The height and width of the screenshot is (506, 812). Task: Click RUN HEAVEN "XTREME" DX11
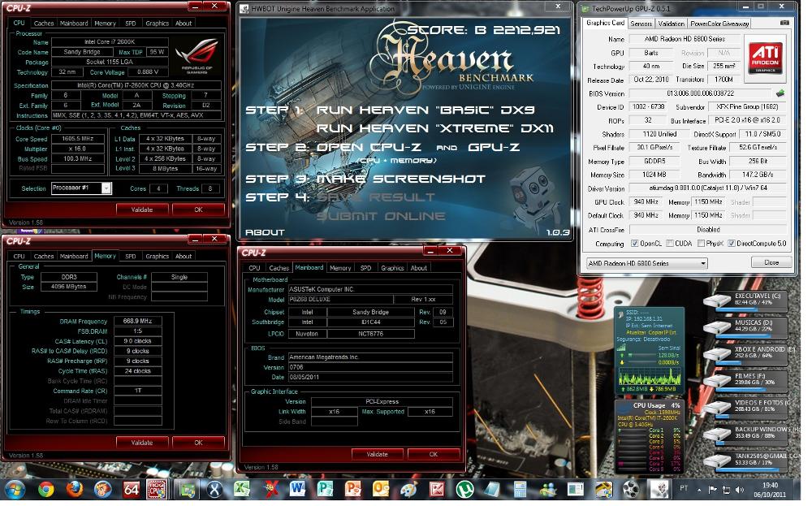pos(434,128)
